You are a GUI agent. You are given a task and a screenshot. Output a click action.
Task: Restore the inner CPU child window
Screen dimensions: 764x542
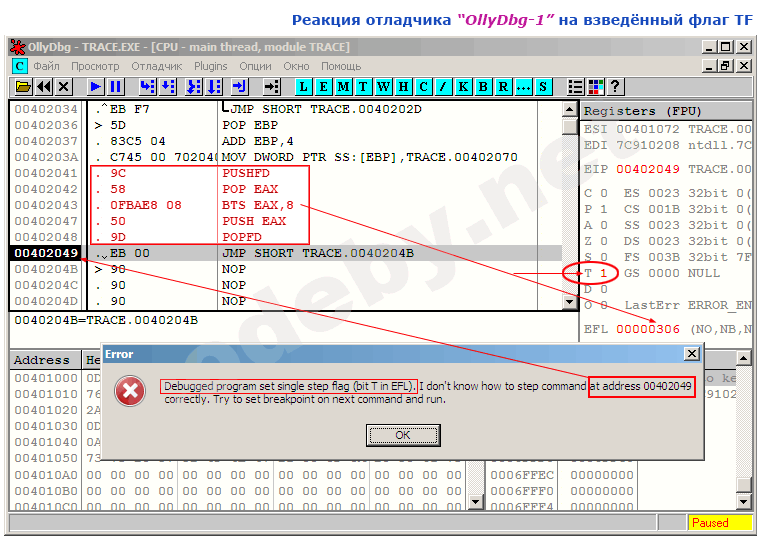click(726, 66)
